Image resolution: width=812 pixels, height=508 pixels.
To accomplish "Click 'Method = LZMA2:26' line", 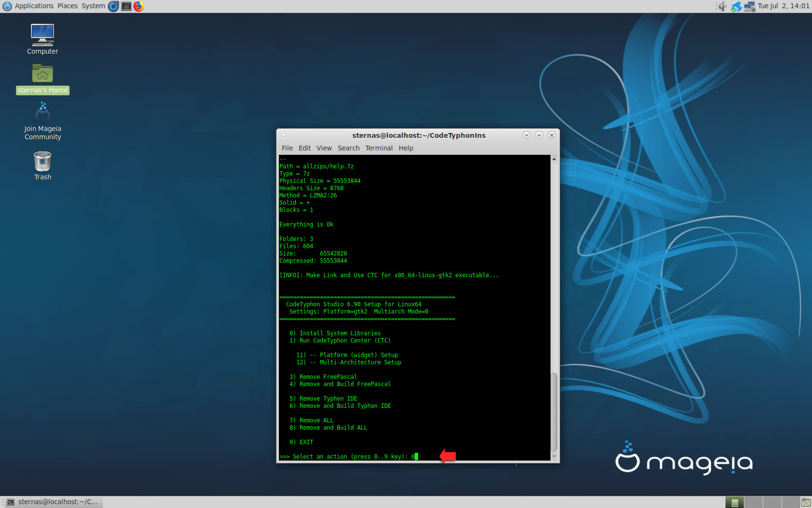I will (308, 195).
